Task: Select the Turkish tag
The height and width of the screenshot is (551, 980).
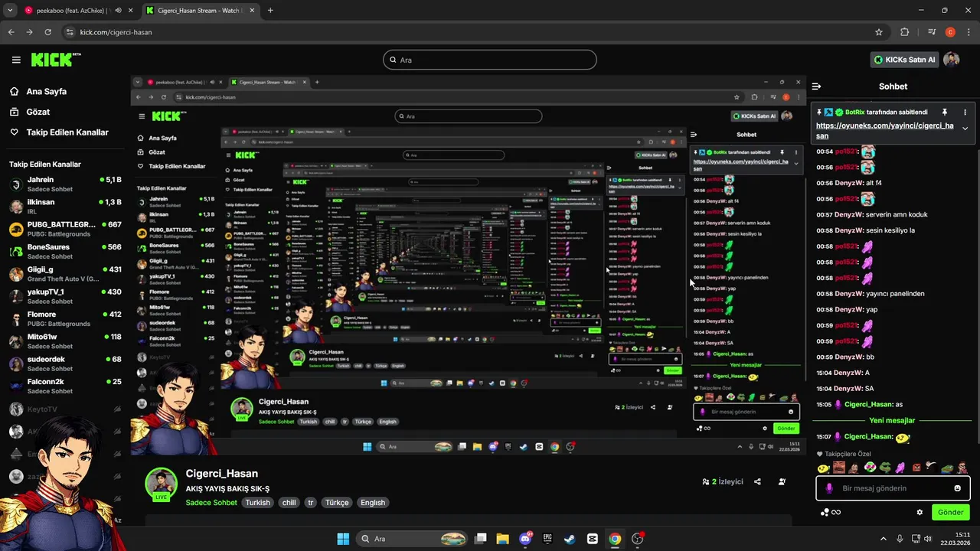Action: [258, 503]
